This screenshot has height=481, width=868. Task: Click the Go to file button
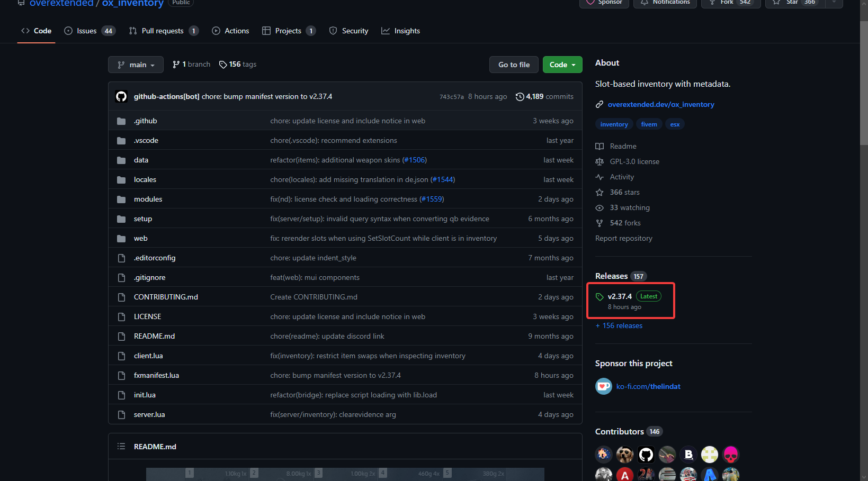(514, 65)
